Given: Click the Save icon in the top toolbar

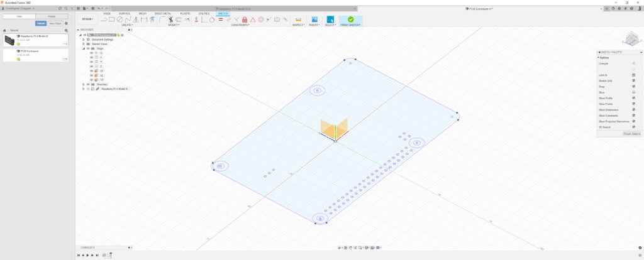Looking at the screenshot, I should coord(92,8).
